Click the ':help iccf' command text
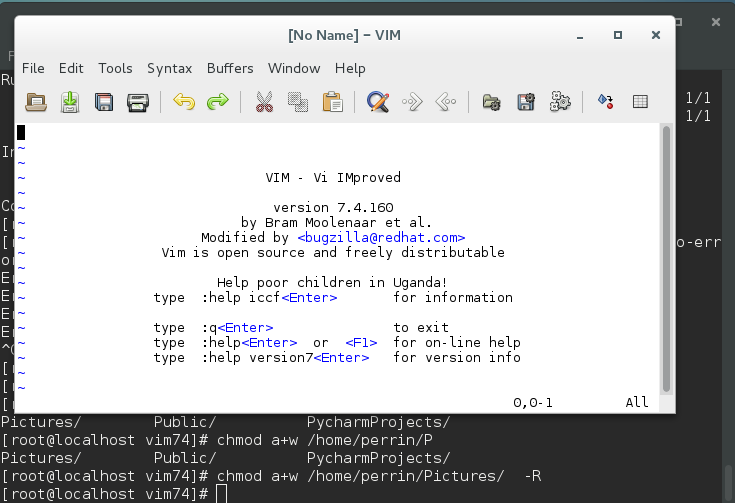This screenshot has width=735, height=503. pyautogui.click(x=241, y=298)
